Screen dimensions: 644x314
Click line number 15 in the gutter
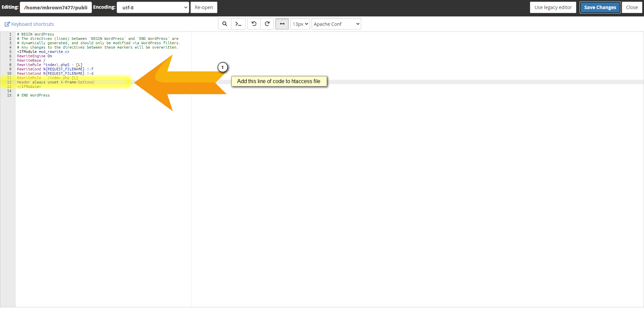tap(9, 95)
